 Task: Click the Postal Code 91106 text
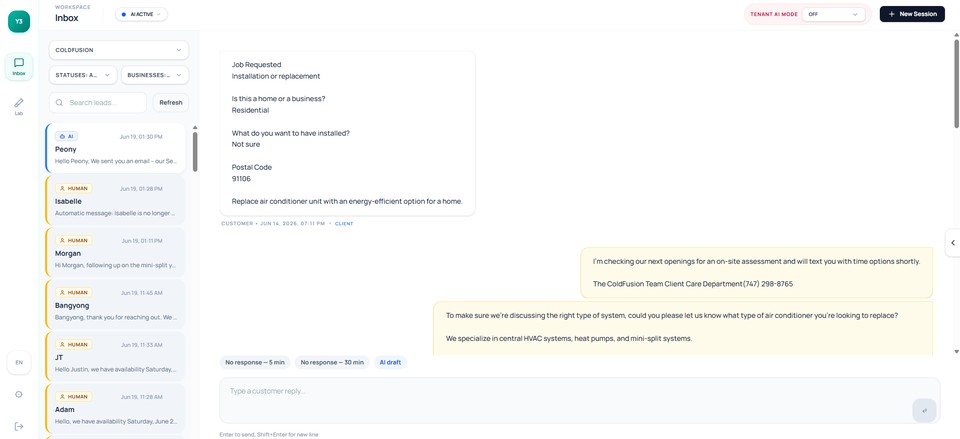pos(252,173)
